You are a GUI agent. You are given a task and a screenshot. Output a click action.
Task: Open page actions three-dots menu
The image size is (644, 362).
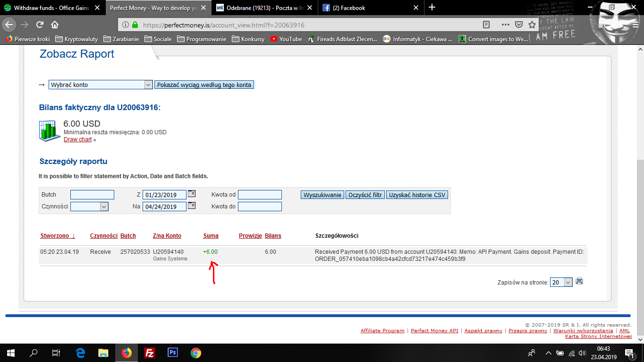pos(505,25)
